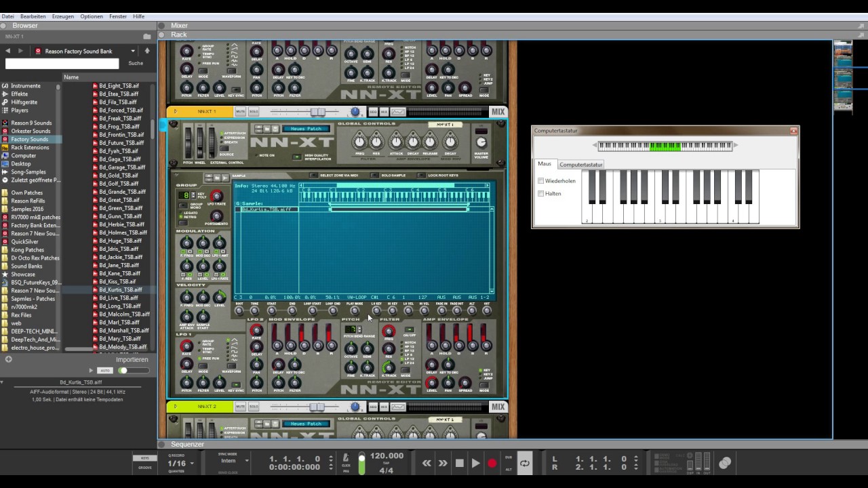The image size is (868, 488).
Task: Open browser folder icon beside NN-XT 1
Action: (147, 36)
